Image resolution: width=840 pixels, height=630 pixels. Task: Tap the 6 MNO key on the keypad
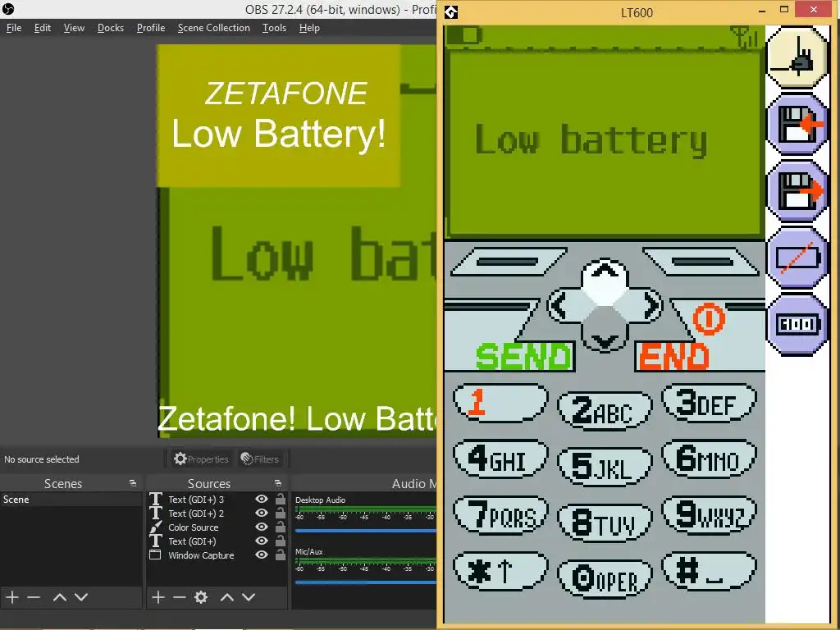(x=710, y=459)
